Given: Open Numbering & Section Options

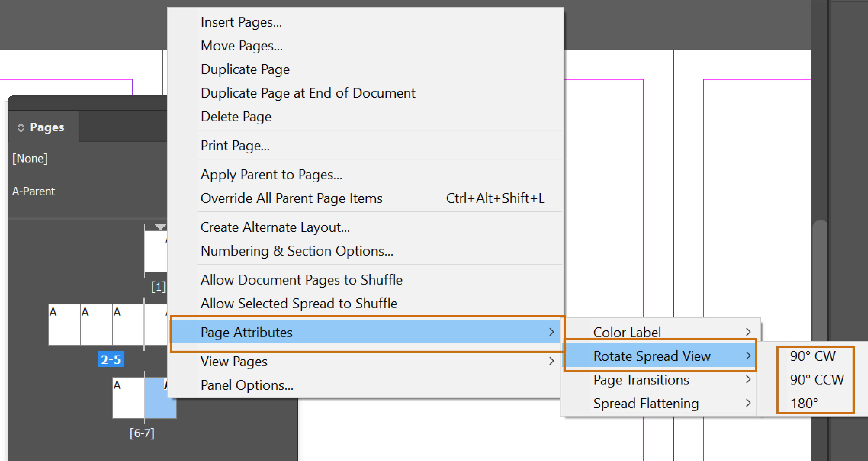Looking at the screenshot, I should pos(296,251).
